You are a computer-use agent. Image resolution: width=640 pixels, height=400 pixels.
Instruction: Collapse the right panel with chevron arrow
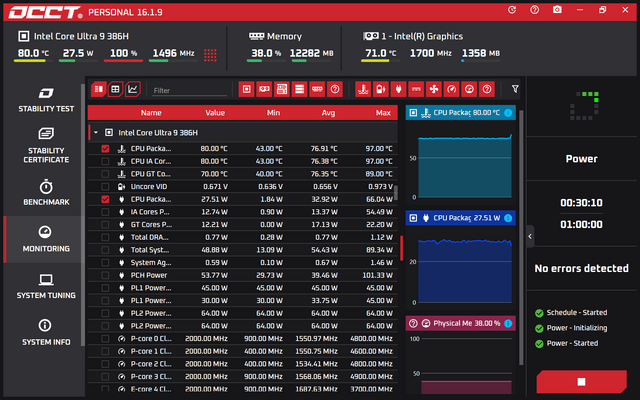pyautogui.click(x=530, y=236)
